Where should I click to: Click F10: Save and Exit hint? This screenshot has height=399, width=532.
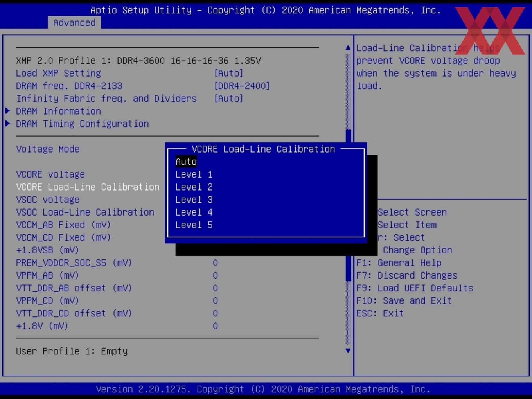click(404, 301)
